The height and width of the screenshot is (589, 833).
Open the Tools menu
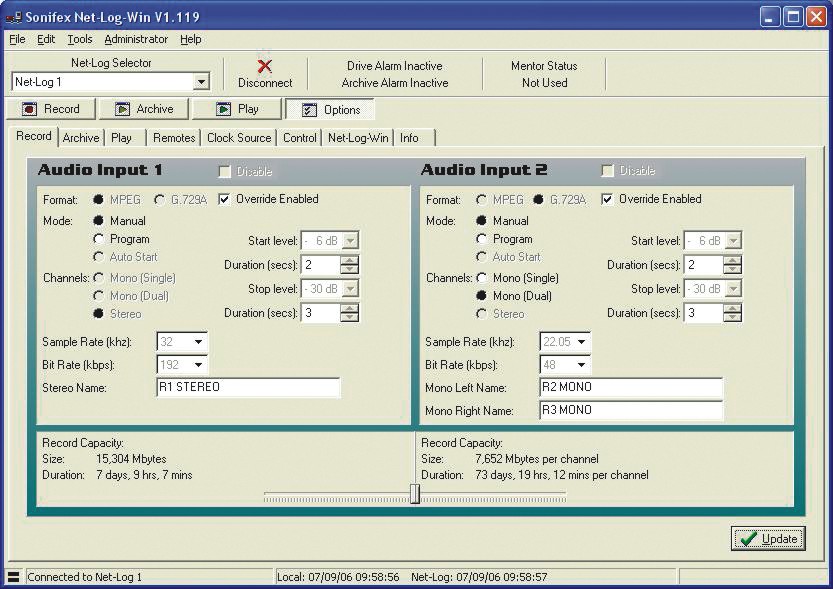pos(80,39)
